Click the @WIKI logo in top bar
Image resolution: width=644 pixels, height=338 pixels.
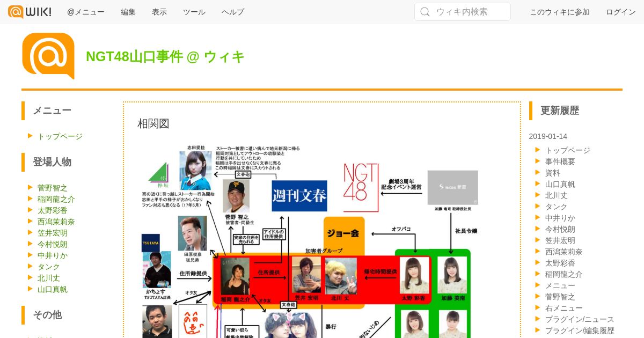30,11
